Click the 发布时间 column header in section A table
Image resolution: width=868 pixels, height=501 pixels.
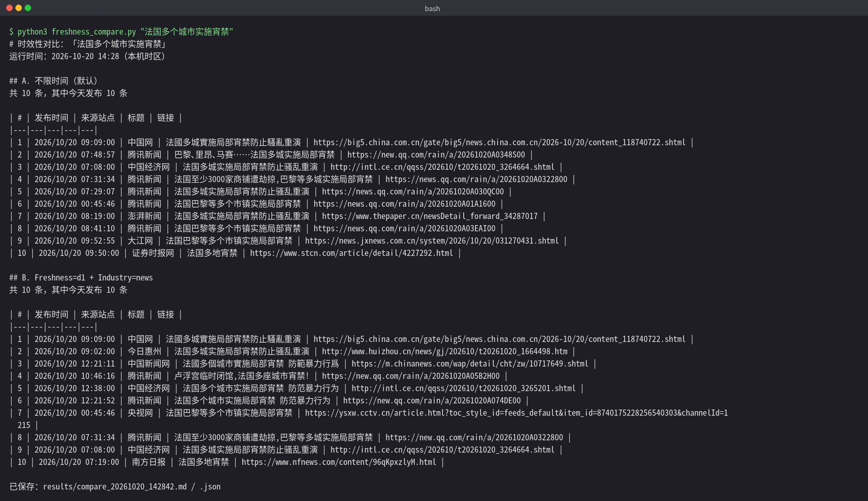point(52,118)
